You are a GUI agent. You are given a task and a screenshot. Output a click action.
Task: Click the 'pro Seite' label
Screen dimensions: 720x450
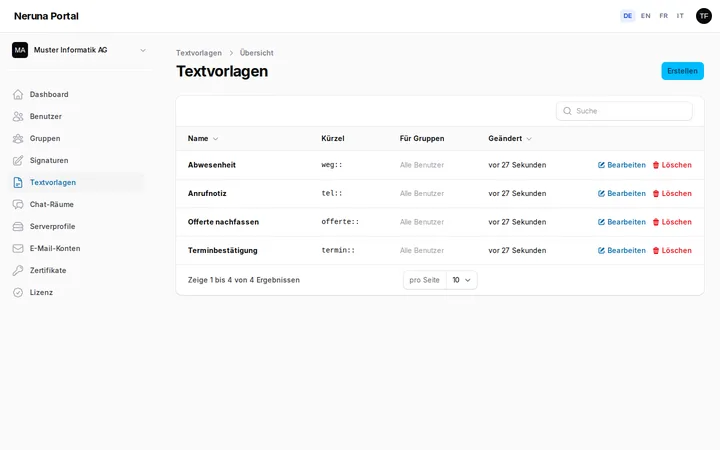tap(424, 280)
